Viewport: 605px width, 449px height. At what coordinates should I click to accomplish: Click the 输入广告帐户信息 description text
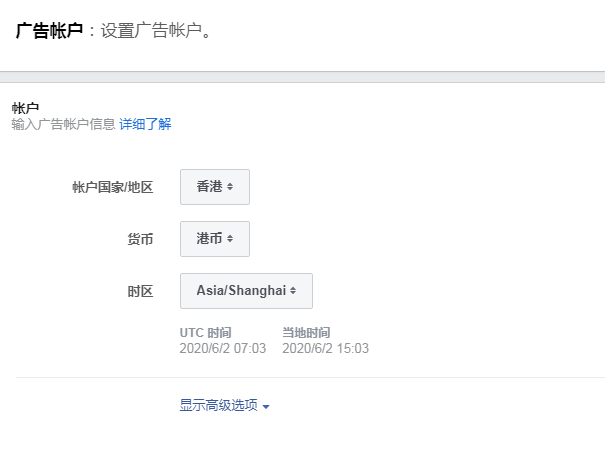click(x=63, y=124)
